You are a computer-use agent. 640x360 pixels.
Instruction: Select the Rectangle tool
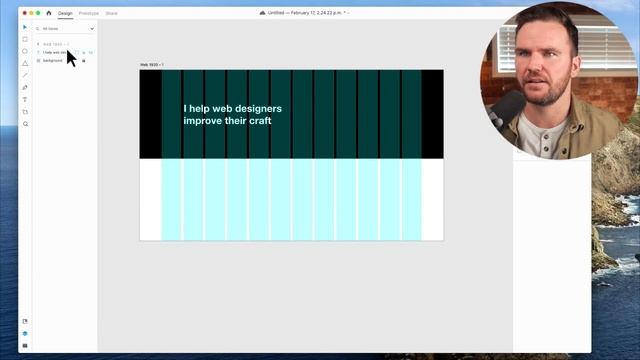click(25, 39)
